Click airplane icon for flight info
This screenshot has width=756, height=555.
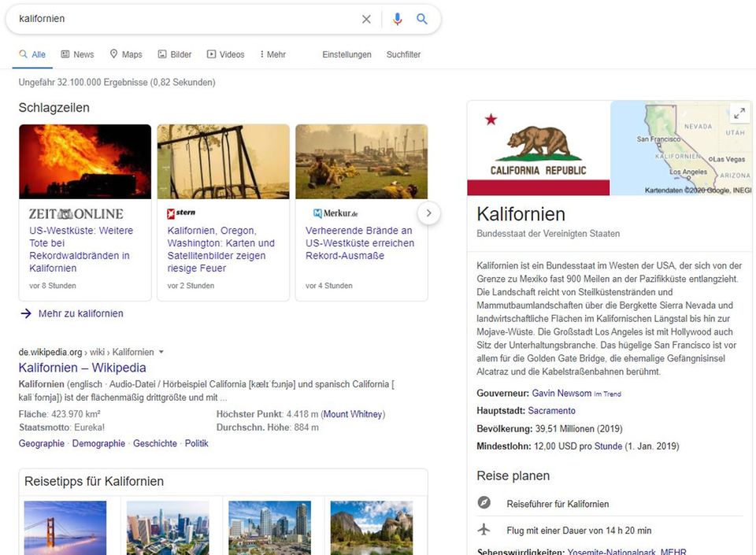pos(484,530)
